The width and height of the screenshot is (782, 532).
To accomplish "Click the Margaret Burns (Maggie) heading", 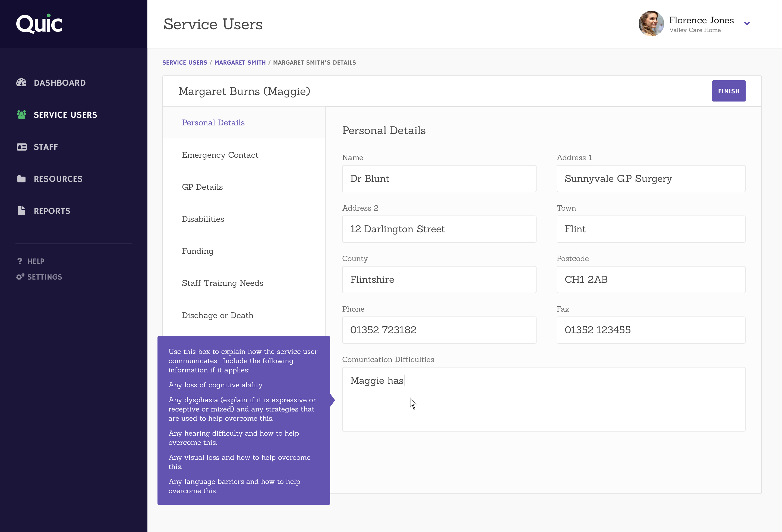I will click(244, 91).
